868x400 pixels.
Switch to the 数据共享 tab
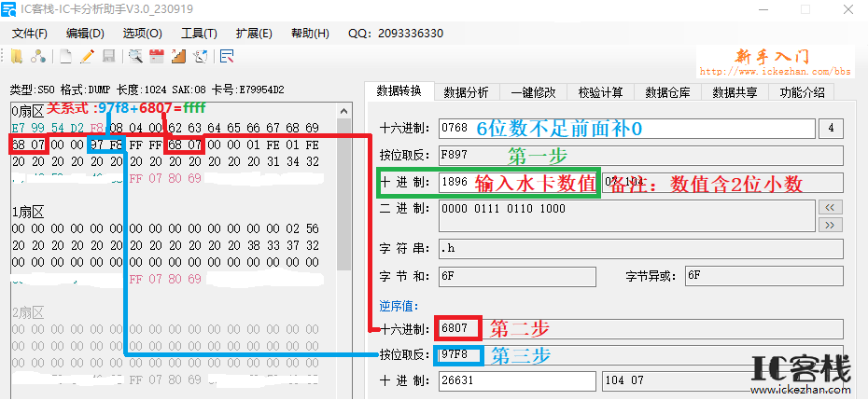734,91
